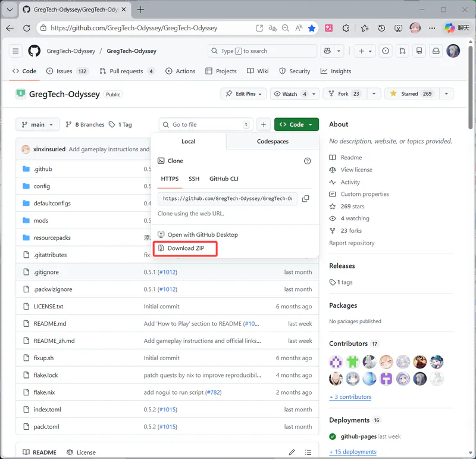Open the clone help question-mark icon

click(307, 161)
